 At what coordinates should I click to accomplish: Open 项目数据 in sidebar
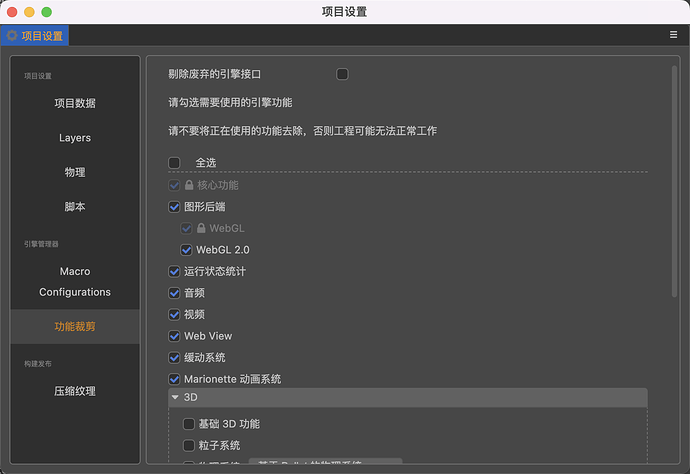pyautogui.click(x=75, y=103)
